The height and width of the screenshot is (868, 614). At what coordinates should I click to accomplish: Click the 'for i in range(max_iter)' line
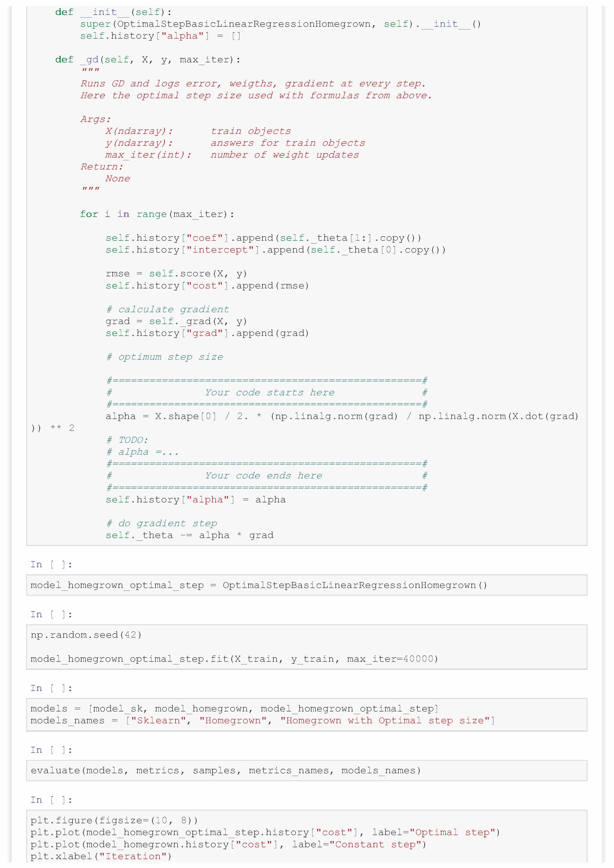coord(157,214)
